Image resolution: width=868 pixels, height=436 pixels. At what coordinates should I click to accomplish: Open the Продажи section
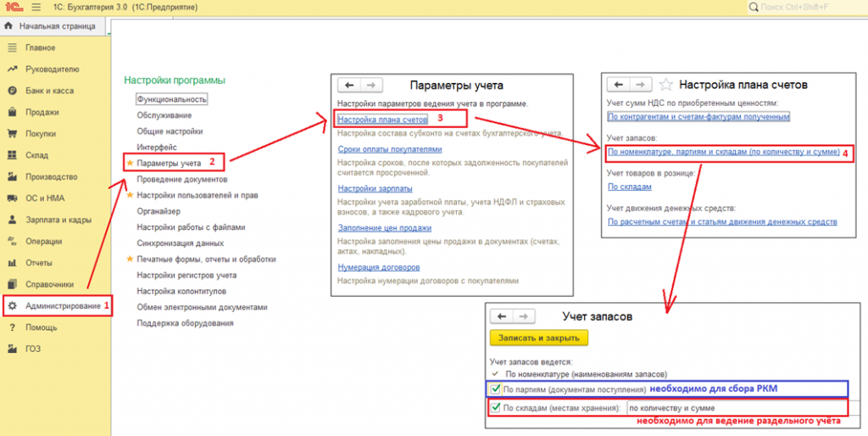[42, 112]
